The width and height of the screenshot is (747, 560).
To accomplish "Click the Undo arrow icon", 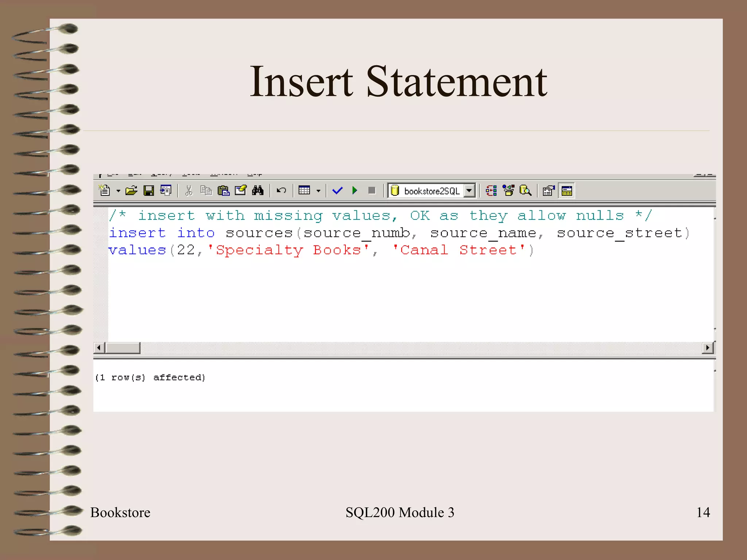I will coord(281,190).
